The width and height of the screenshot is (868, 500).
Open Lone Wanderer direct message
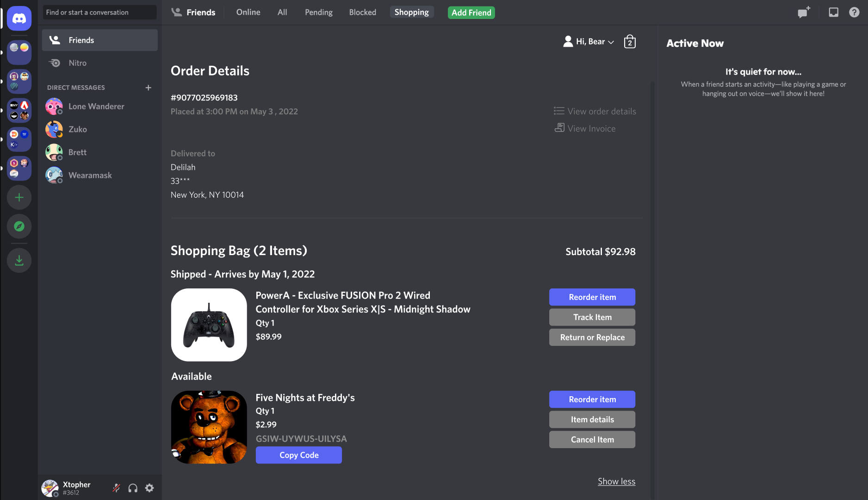pos(100,106)
